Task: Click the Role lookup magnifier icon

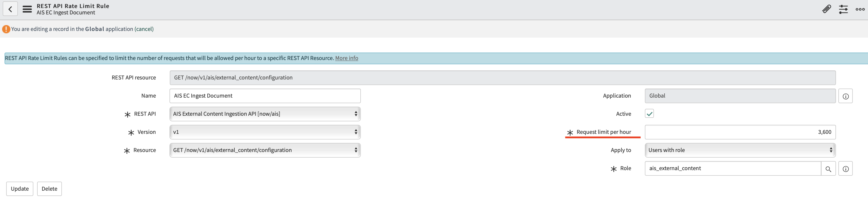Action: pos(828,169)
